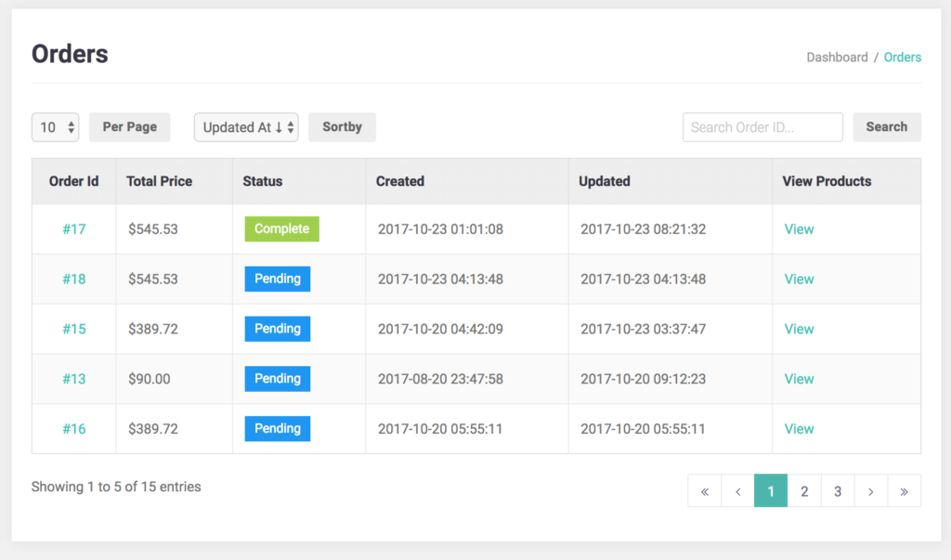Click the Per Page button

point(130,127)
